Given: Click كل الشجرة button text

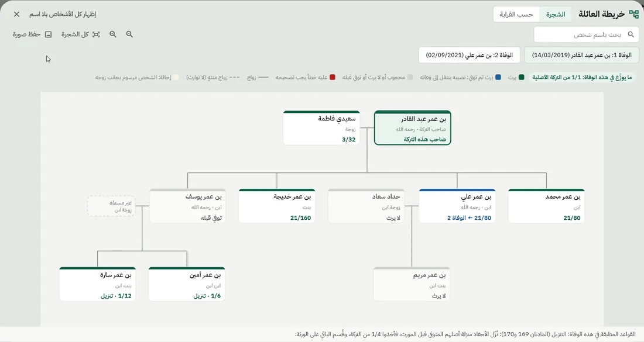Looking at the screenshot, I should tap(75, 34).
